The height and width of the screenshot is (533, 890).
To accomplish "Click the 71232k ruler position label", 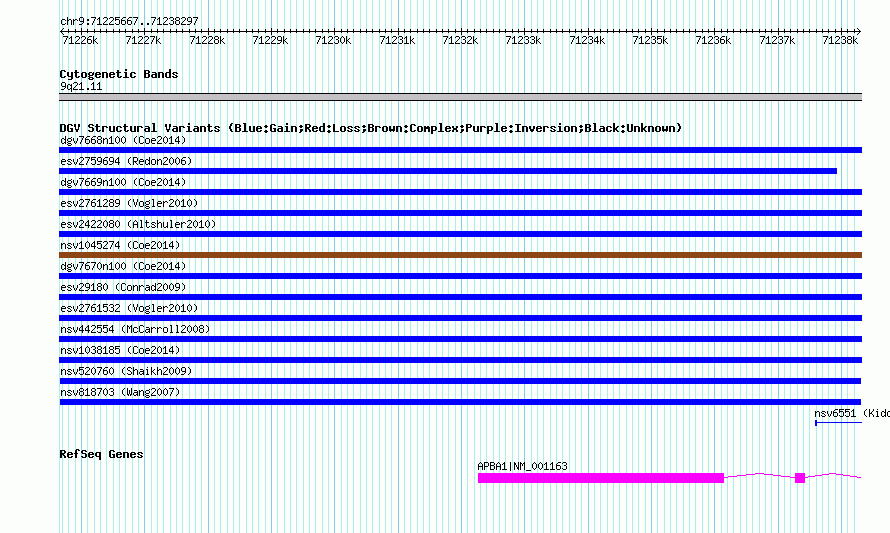I will pos(460,40).
